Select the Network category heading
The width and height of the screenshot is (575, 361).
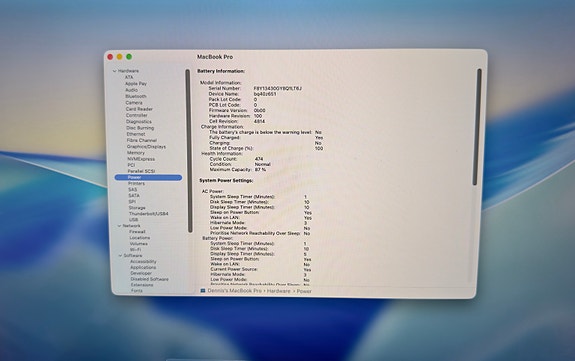pyautogui.click(x=131, y=226)
